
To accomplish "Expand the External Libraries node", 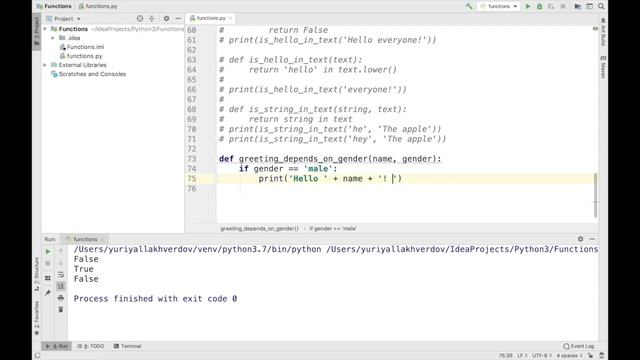I will point(45,65).
